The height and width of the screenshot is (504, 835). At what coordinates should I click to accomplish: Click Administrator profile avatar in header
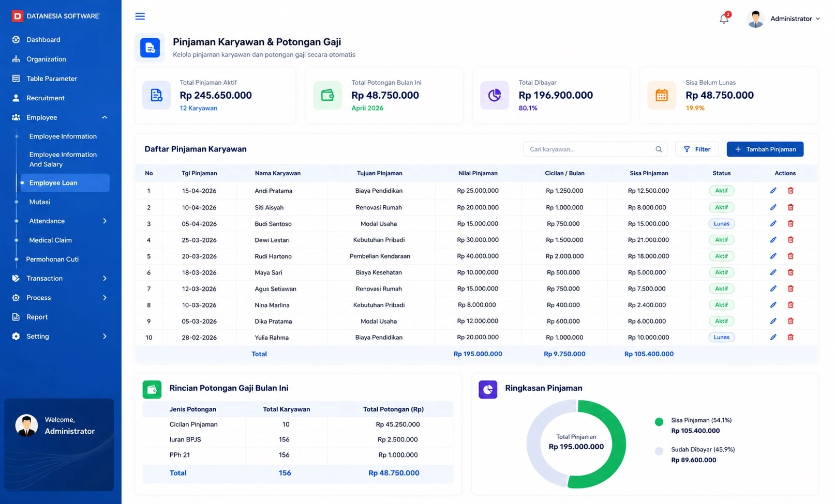(x=756, y=19)
